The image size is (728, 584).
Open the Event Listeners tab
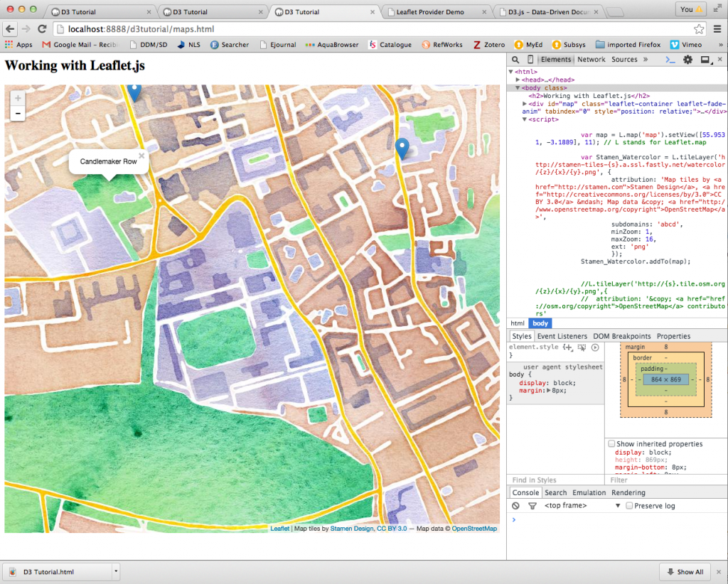coord(562,335)
